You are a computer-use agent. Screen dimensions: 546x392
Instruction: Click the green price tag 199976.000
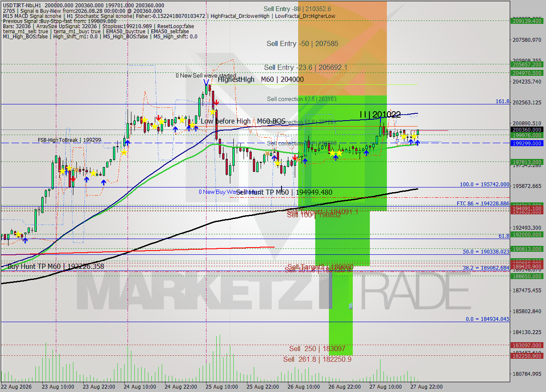528,135
